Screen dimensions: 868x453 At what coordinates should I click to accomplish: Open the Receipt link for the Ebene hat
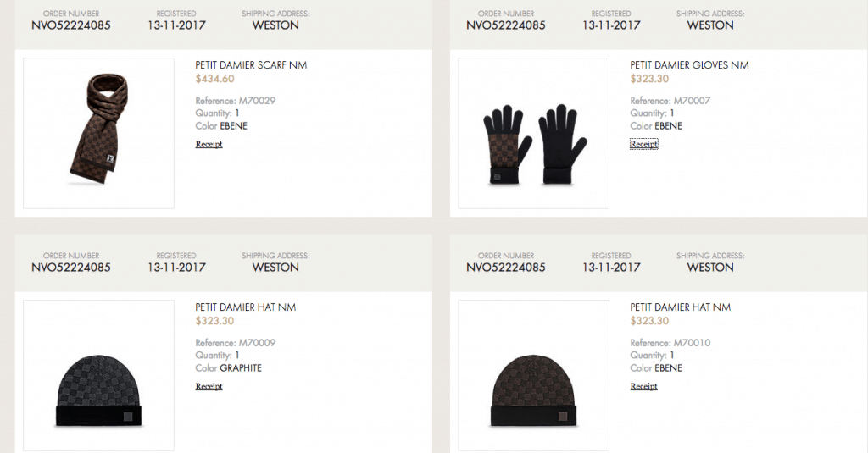pyautogui.click(x=644, y=387)
